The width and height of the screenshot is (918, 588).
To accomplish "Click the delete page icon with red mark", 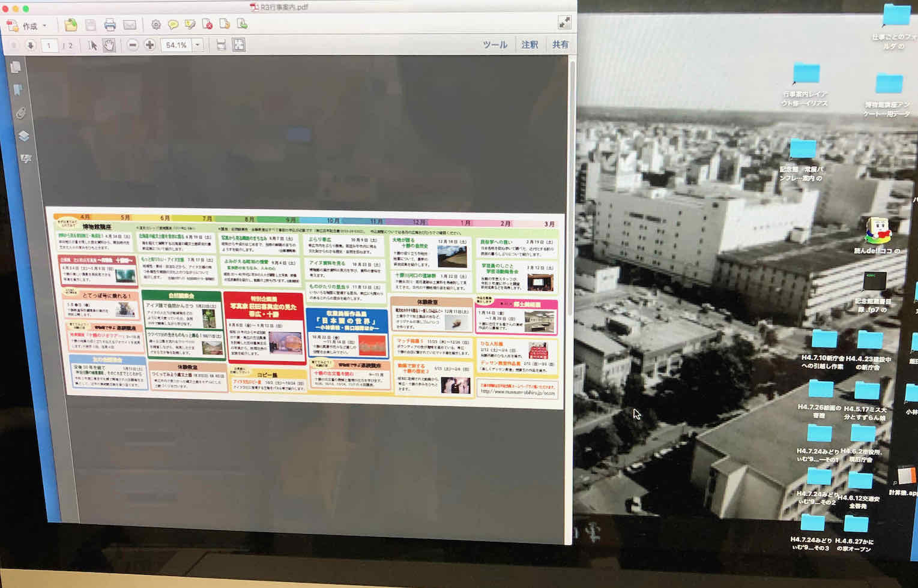I will point(207,25).
